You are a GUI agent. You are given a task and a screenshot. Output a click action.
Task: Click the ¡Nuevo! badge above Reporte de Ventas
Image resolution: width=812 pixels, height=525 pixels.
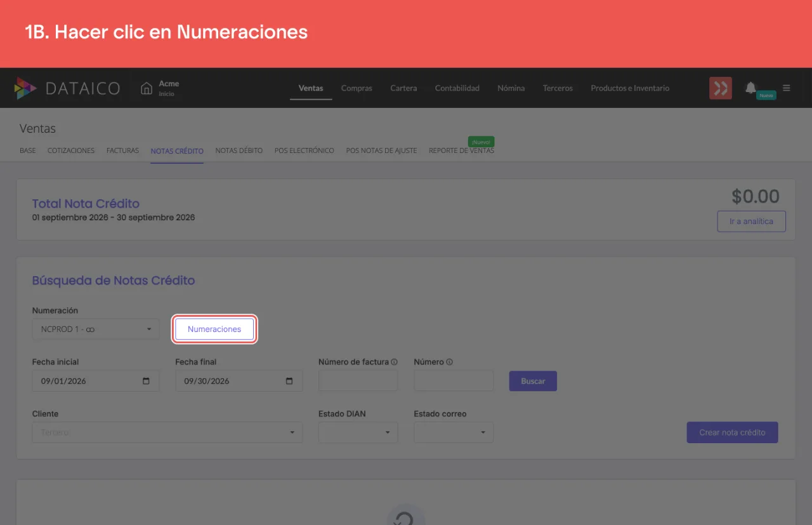pos(481,142)
